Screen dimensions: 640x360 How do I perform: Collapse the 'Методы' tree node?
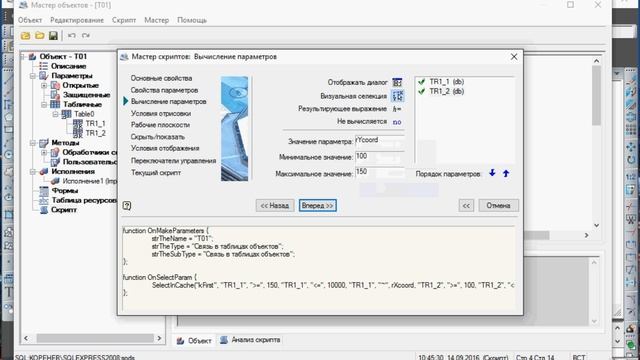pos(33,142)
